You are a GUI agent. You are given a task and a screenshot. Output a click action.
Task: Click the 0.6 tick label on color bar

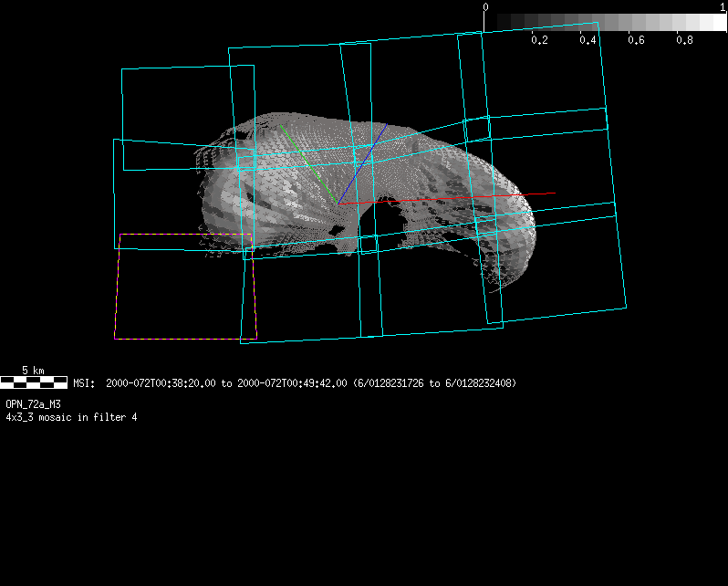tap(636, 40)
